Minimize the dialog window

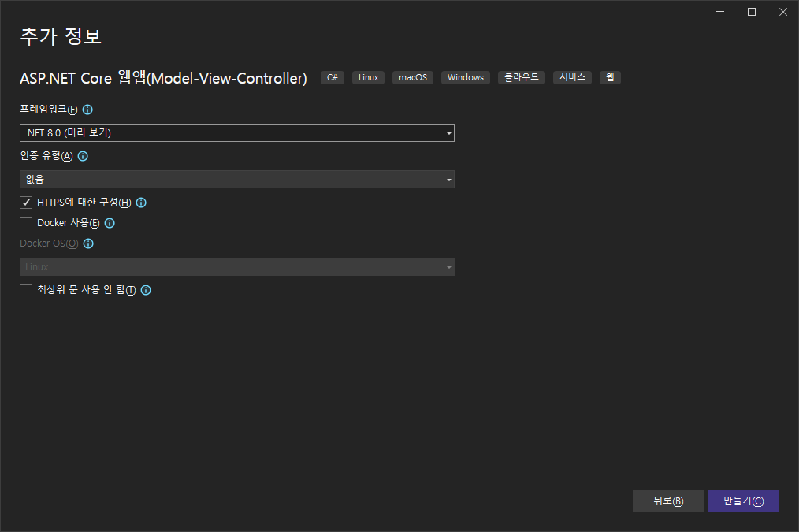coord(720,12)
